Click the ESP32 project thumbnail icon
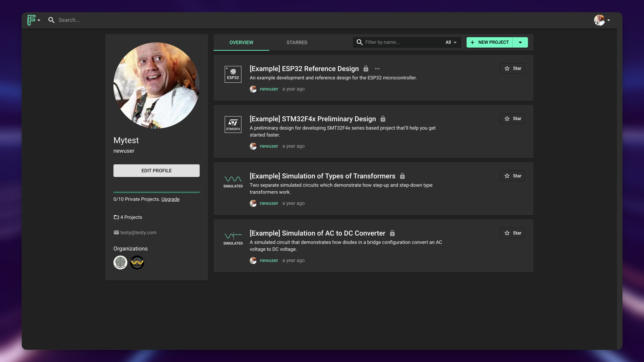This screenshot has width=644, height=362. tap(233, 74)
